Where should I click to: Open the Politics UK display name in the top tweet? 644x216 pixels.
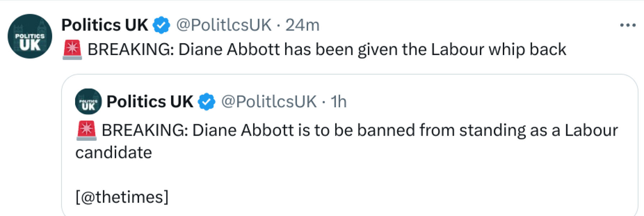pyautogui.click(x=105, y=25)
